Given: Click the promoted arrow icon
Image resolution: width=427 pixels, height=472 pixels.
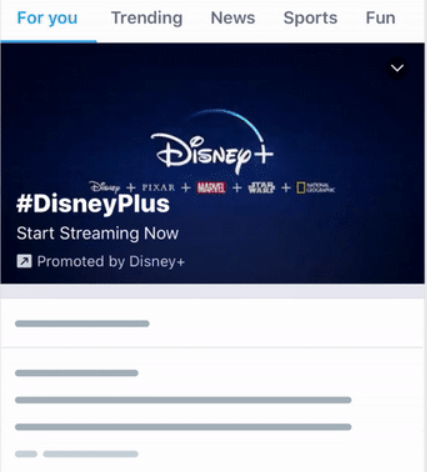Looking at the screenshot, I should pos(24,261).
